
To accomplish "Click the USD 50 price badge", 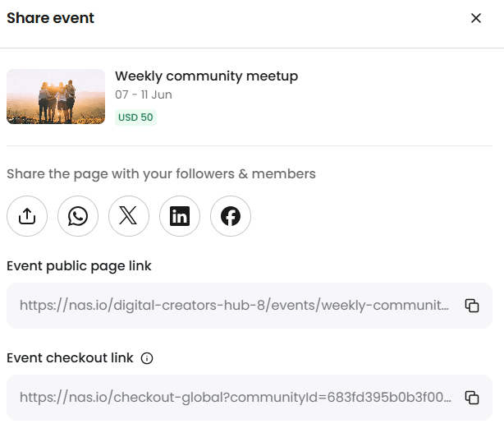I will (x=135, y=117).
